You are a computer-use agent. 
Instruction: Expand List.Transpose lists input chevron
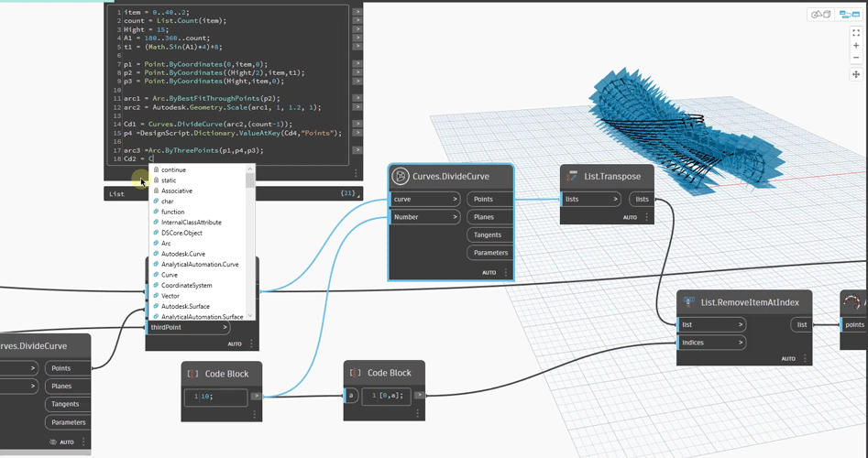(616, 199)
